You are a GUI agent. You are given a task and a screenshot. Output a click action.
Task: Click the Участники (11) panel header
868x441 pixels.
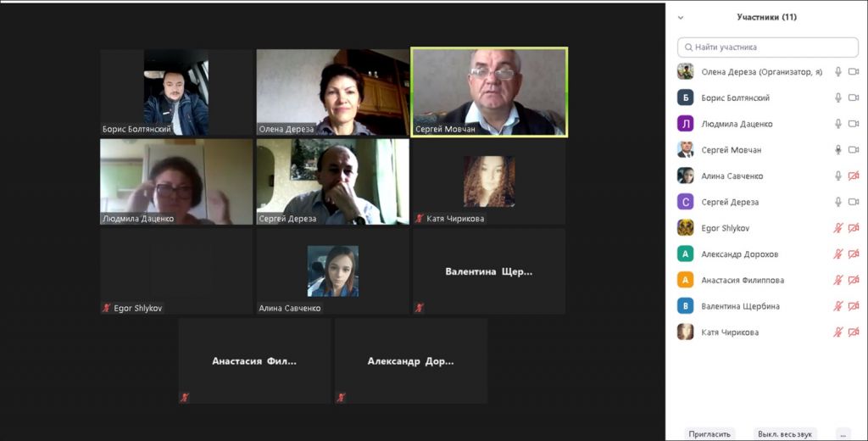pos(766,17)
